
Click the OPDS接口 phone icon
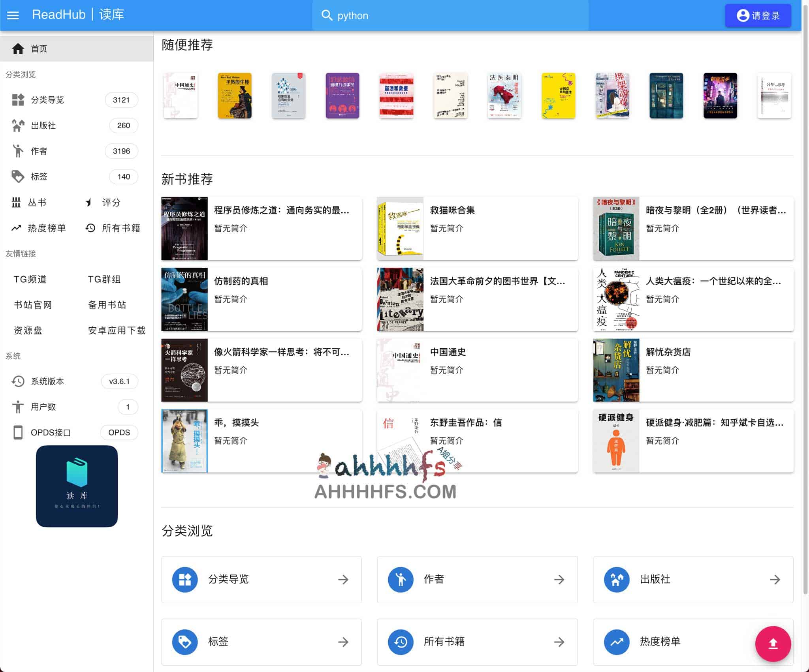click(17, 433)
